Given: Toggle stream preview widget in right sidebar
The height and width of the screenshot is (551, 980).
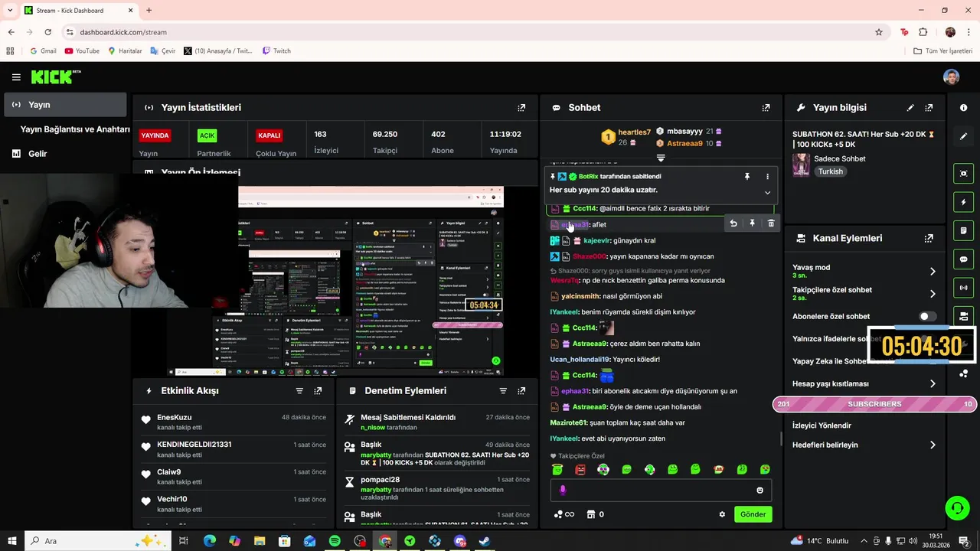Looking at the screenshot, I should tap(963, 174).
